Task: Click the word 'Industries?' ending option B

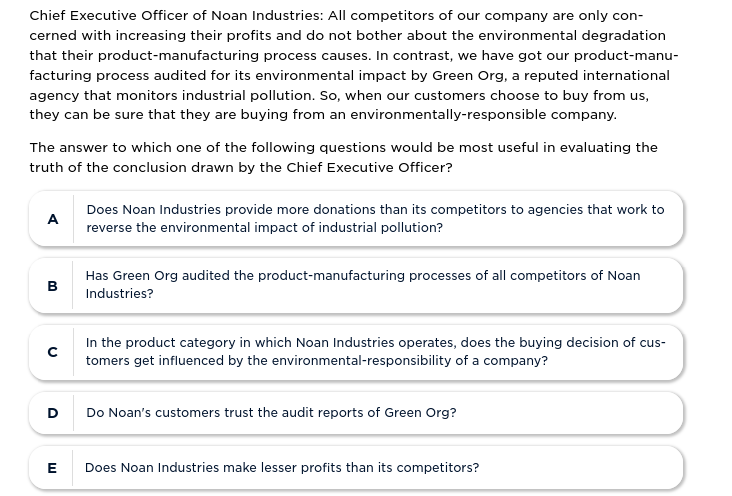Action: [119, 294]
